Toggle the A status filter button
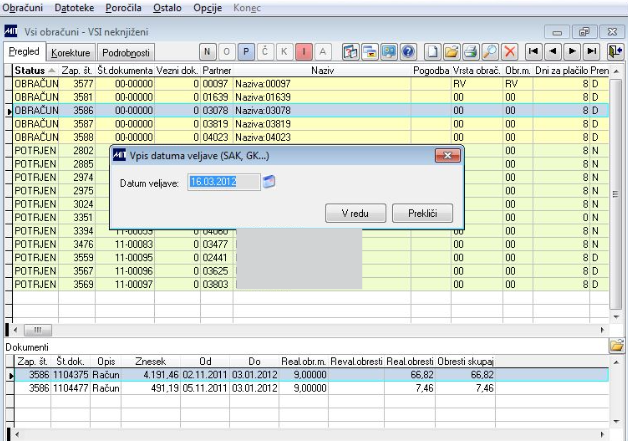Viewport: 628px width, 441px height. pos(323,52)
